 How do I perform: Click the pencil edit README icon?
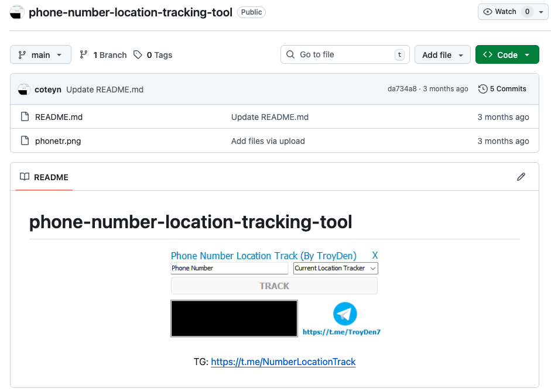[x=521, y=177]
